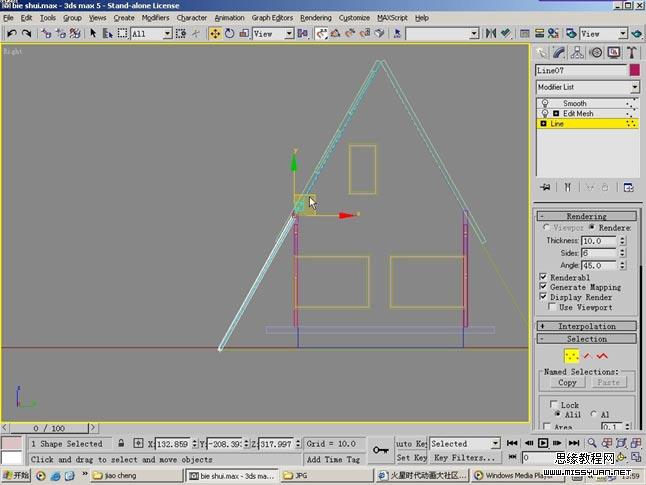The width and height of the screenshot is (646, 485).
Task: Switch to the Motion command panel
Action: [596, 52]
